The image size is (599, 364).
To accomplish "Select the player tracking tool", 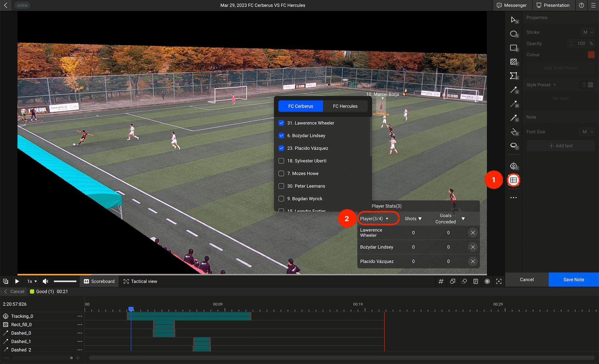I will (513, 166).
